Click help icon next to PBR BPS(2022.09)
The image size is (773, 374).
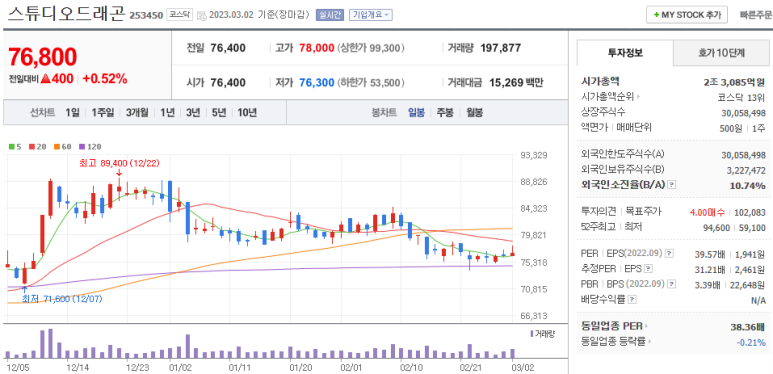coord(671,284)
